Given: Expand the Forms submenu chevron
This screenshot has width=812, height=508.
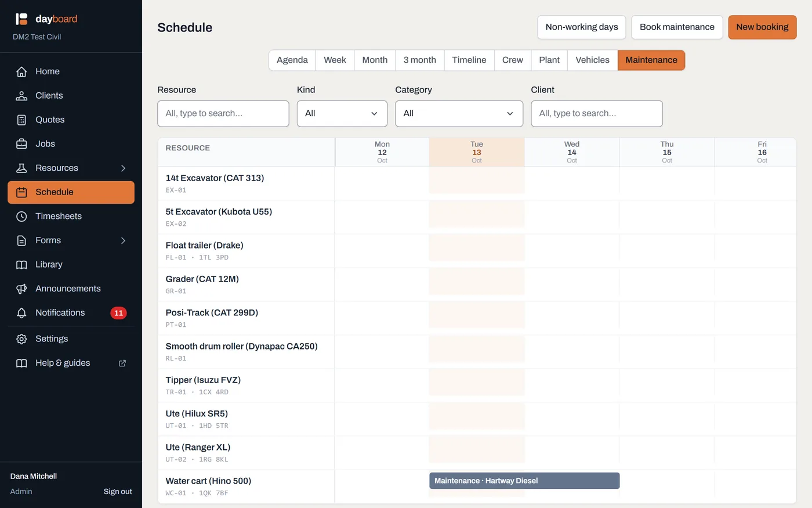Looking at the screenshot, I should [x=123, y=240].
